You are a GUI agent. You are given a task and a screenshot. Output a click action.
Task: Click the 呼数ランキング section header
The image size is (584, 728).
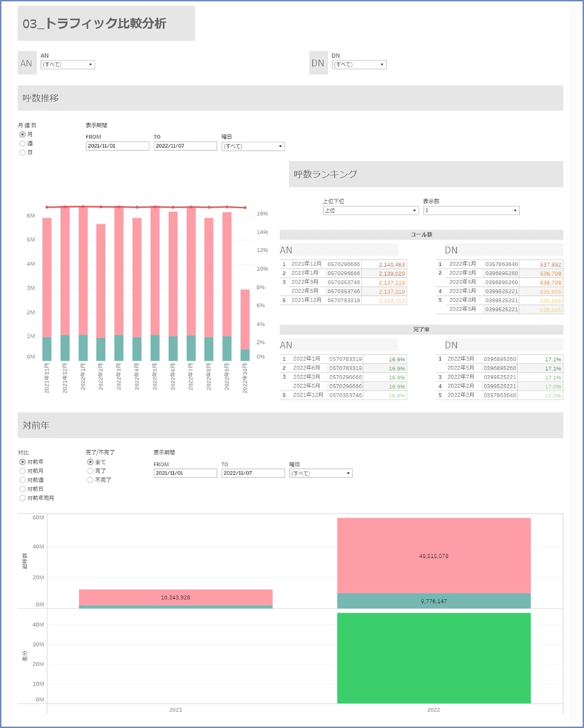[426, 174]
